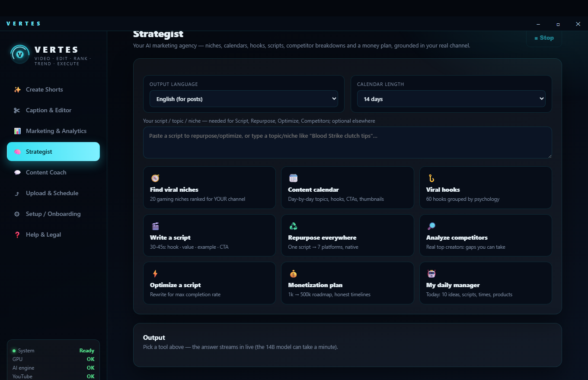
Task: Click the Repurpose everywhere recycle icon
Action: click(293, 226)
